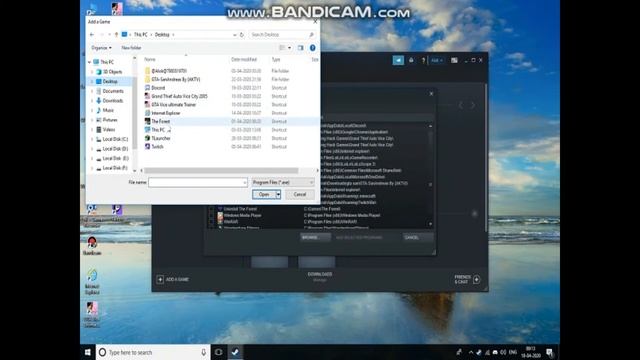Screen dimensions: 640x360
Task: Open file dialog help
Action: [x=313, y=48]
